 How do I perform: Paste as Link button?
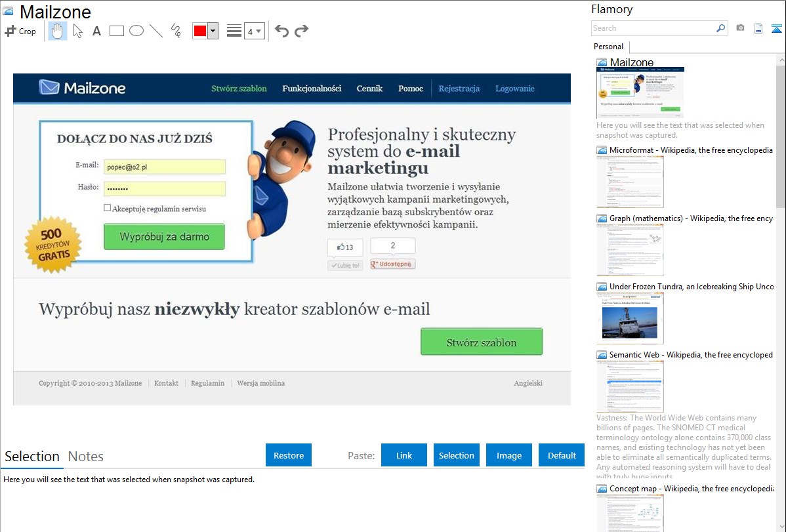tap(404, 455)
